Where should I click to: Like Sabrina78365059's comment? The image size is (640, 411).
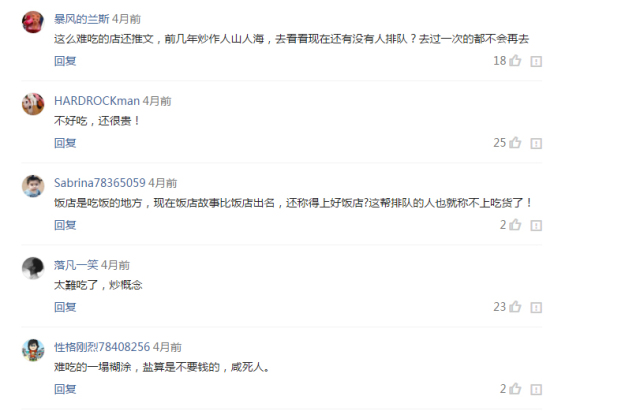pos(515,225)
